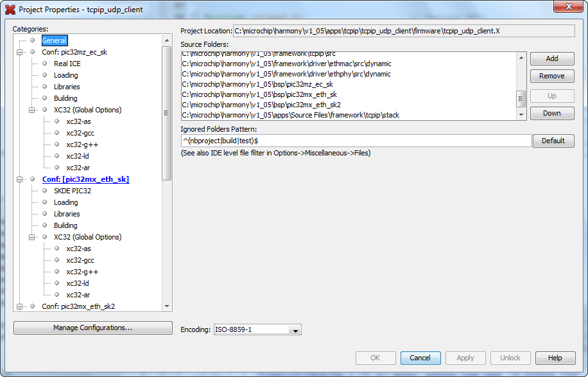The image size is (588, 377).
Task: Click the Add source folder button
Action: [552, 58]
